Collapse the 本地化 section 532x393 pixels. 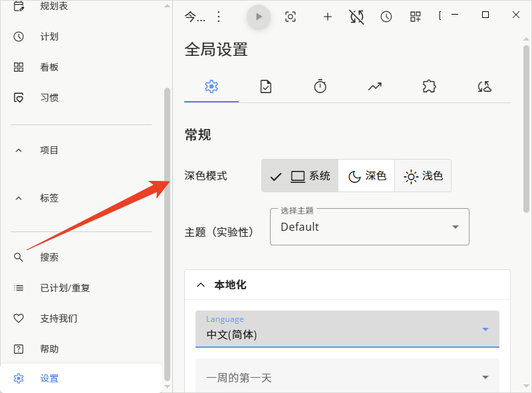tap(201, 285)
